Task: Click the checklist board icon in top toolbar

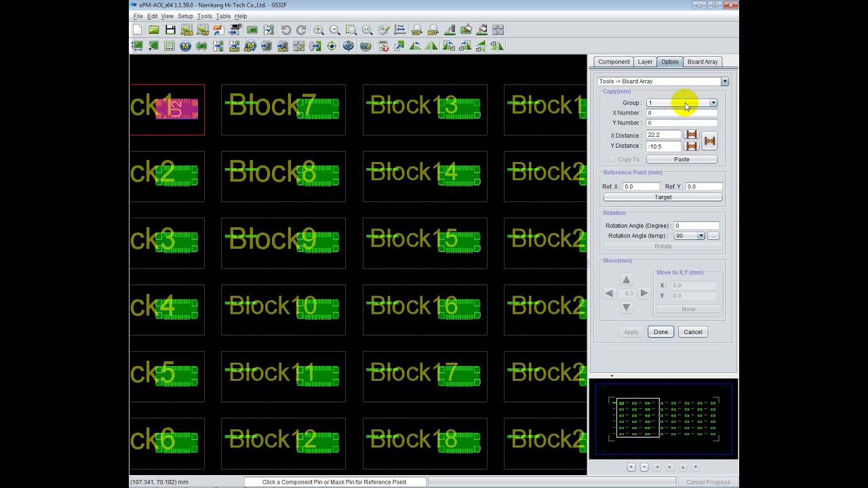Action: 269,30
